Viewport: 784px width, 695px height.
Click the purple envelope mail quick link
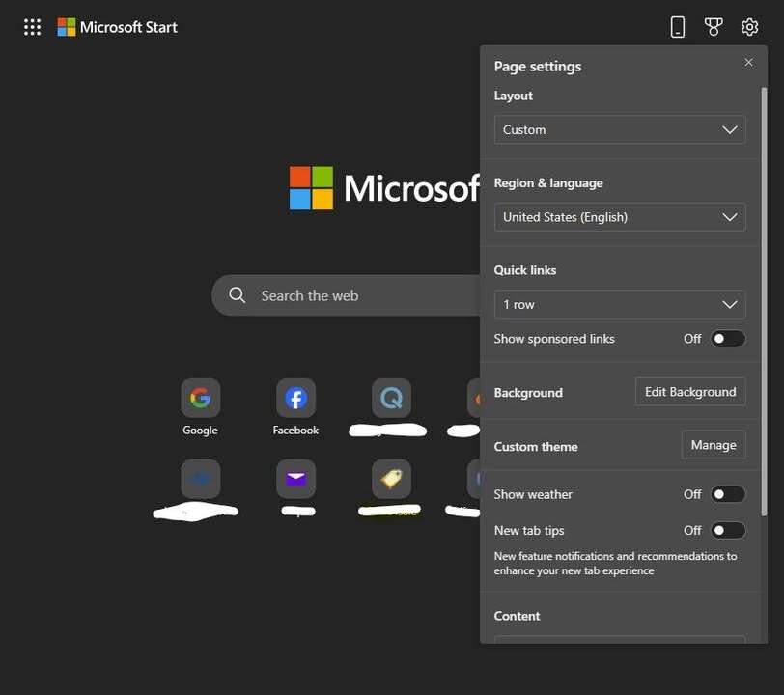coord(295,478)
